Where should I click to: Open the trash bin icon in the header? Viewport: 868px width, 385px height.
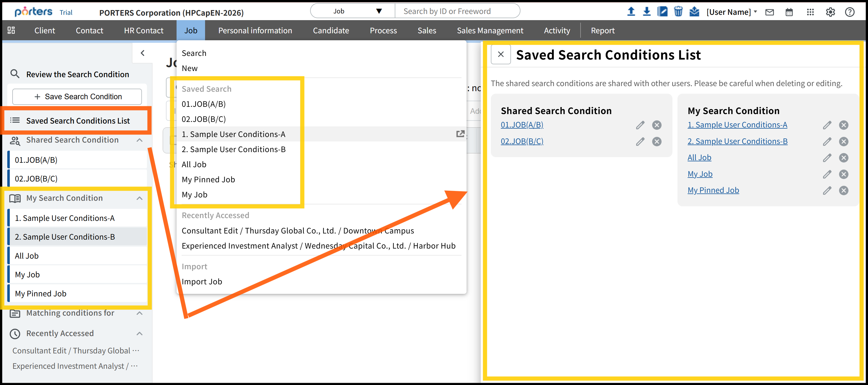pyautogui.click(x=678, y=12)
